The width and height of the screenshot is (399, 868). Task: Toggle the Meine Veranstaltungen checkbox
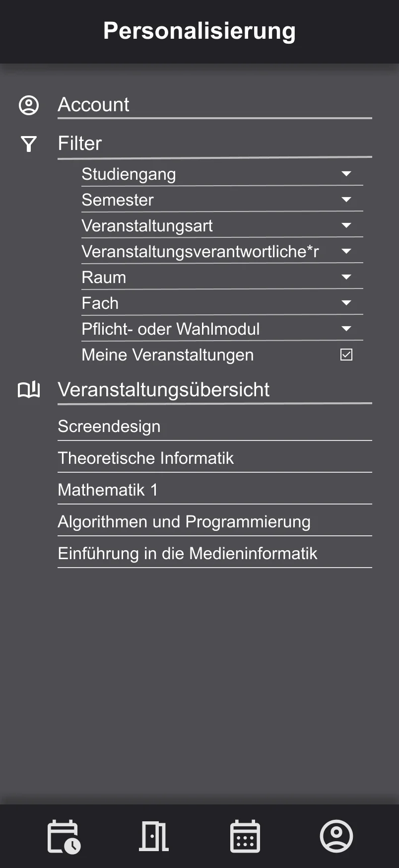tap(346, 355)
